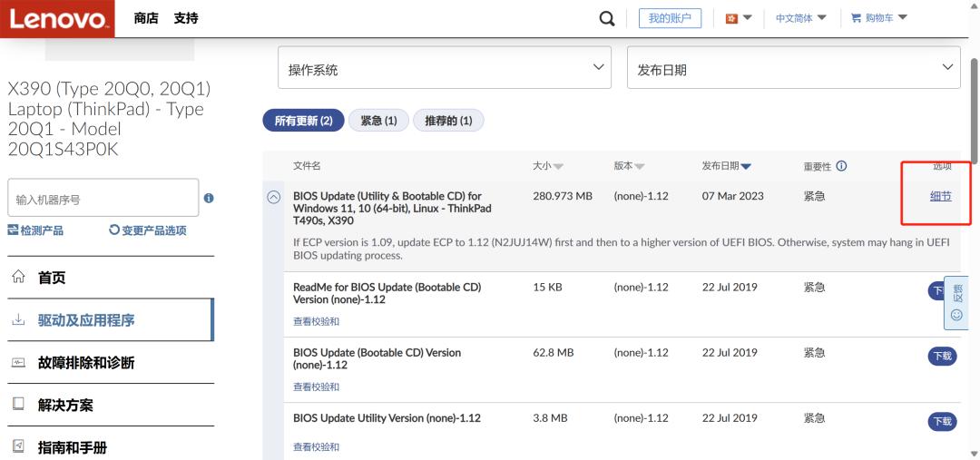This screenshot has height=460, width=980.
Task: Open the 商店 menu
Action: click(146, 18)
